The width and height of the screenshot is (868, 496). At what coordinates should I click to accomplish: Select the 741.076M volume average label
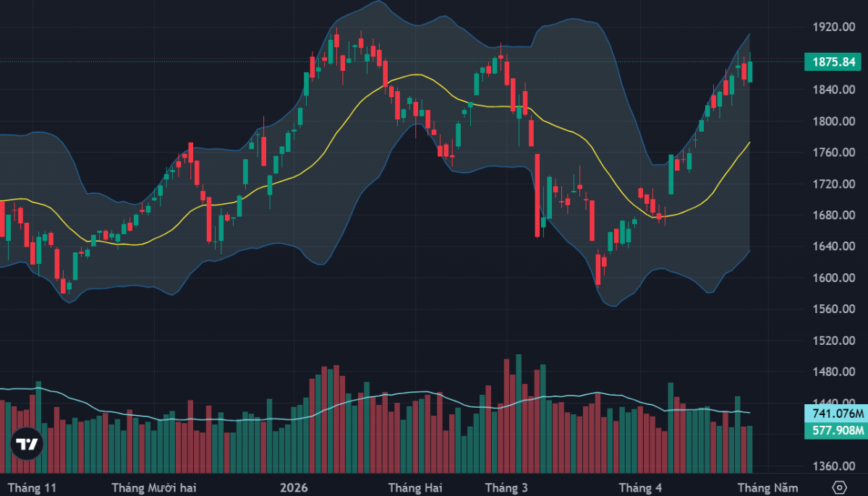(835, 414)
